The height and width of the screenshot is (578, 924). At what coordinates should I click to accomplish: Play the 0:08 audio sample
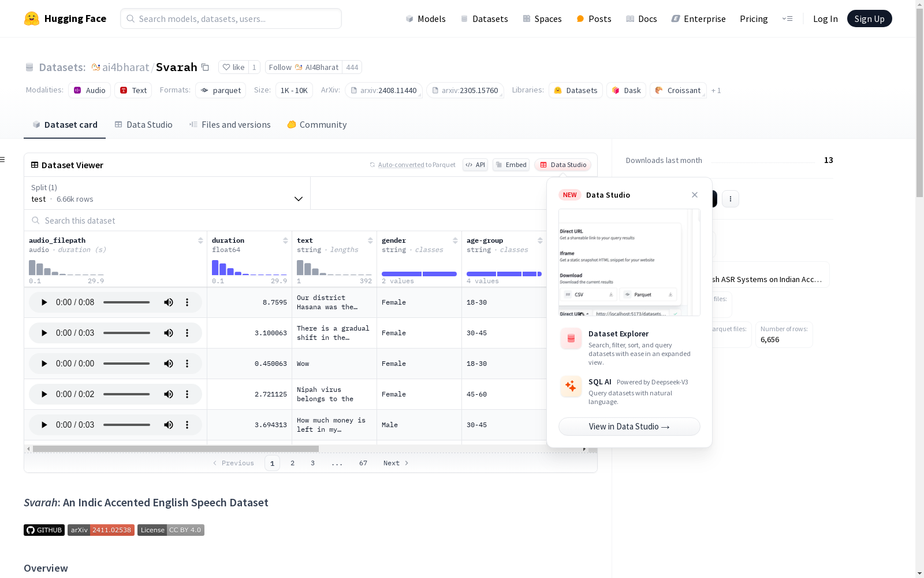point(44,302)
